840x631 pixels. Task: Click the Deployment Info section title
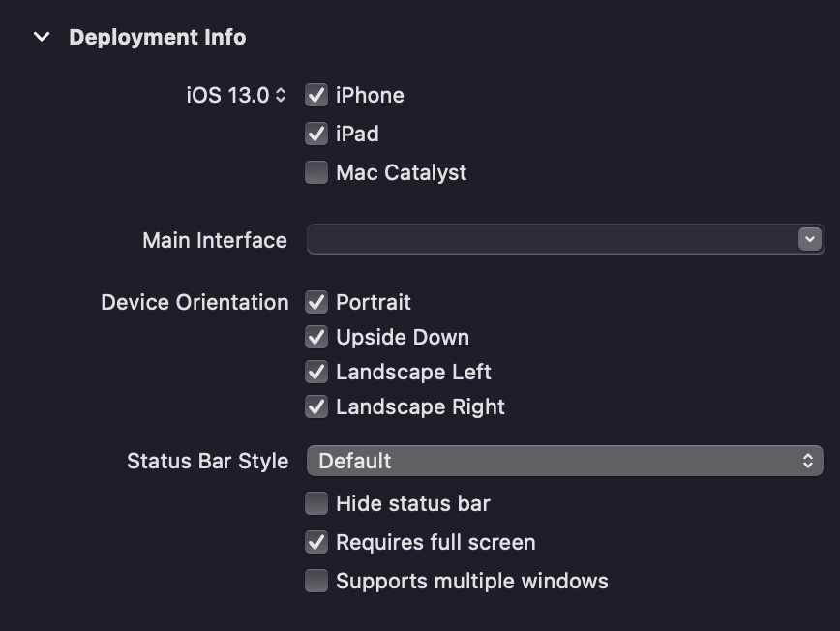point(158,37)
